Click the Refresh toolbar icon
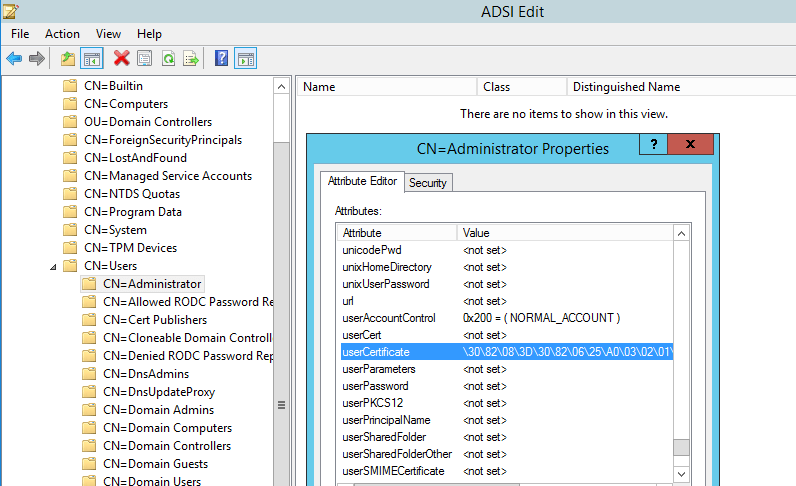The height and width of the screenshot is (486, 796). (x=167, y=59)
